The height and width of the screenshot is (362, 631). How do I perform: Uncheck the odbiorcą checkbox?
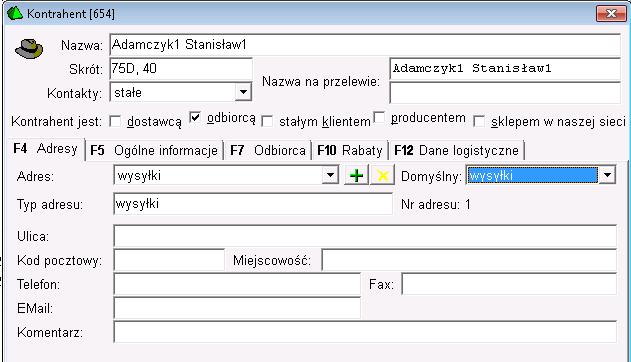pos(195,117)
